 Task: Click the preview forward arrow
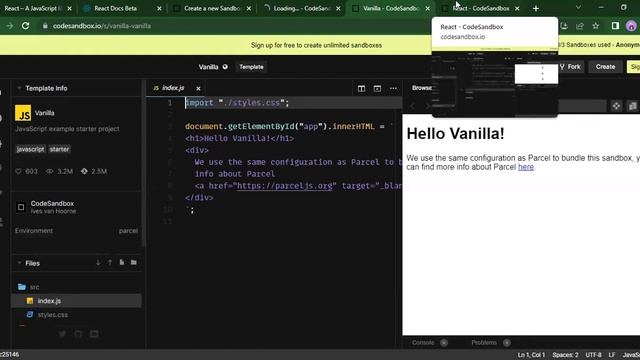(x=427, y=106)
